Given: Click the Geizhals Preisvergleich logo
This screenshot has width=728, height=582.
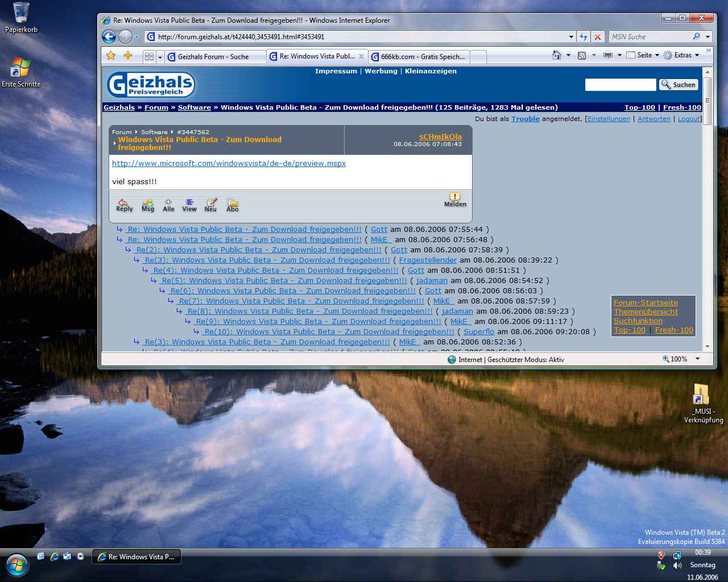Looking at the screenshot, I should point(150,85).
